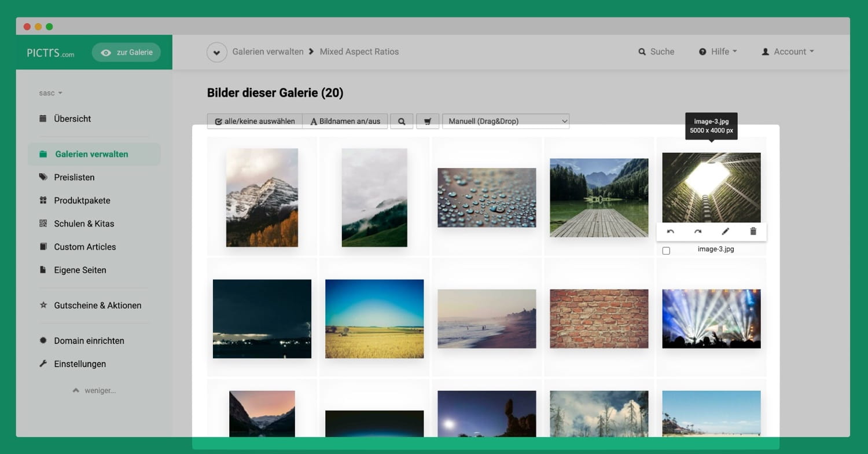The height and width of the screenshot is (454, 868).
Task: Click the shopping cart toolbar button
Action: [x=428, y=122]
